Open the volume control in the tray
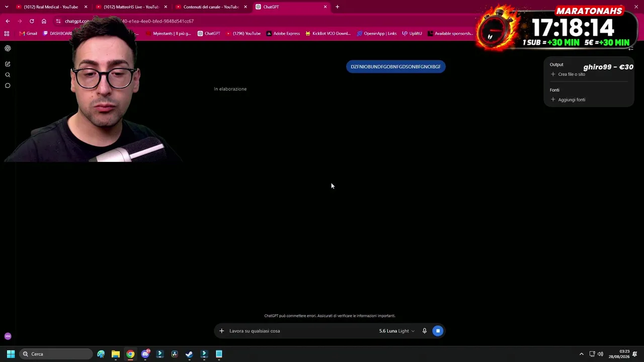Viewport: 644px width, 362px height. [600, 354]
